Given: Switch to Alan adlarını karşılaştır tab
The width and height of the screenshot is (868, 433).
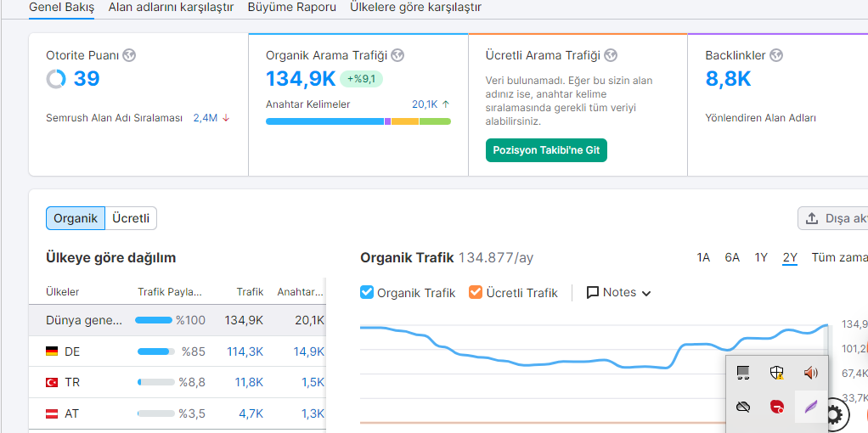Looking at the screenshot, I should pyautogui.click(x=171, y=8).
